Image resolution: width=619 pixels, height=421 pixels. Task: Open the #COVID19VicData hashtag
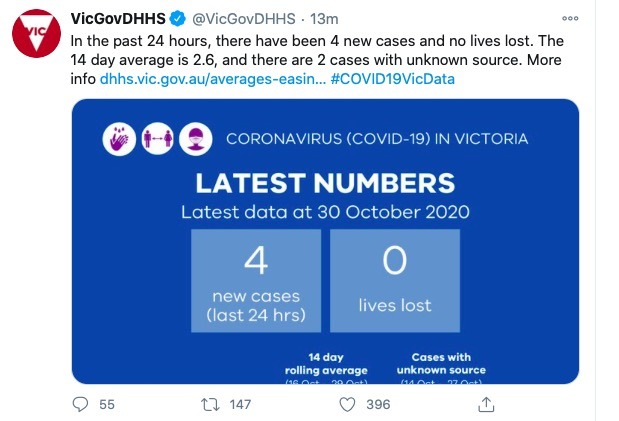click(x=393, y=79)
